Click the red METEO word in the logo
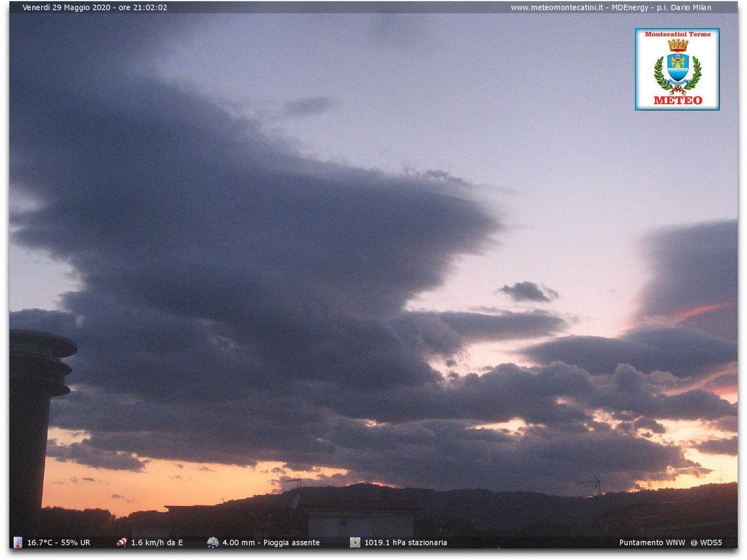Image resolution: width=747 pixels, height=560 pixels. coord(678,100)
